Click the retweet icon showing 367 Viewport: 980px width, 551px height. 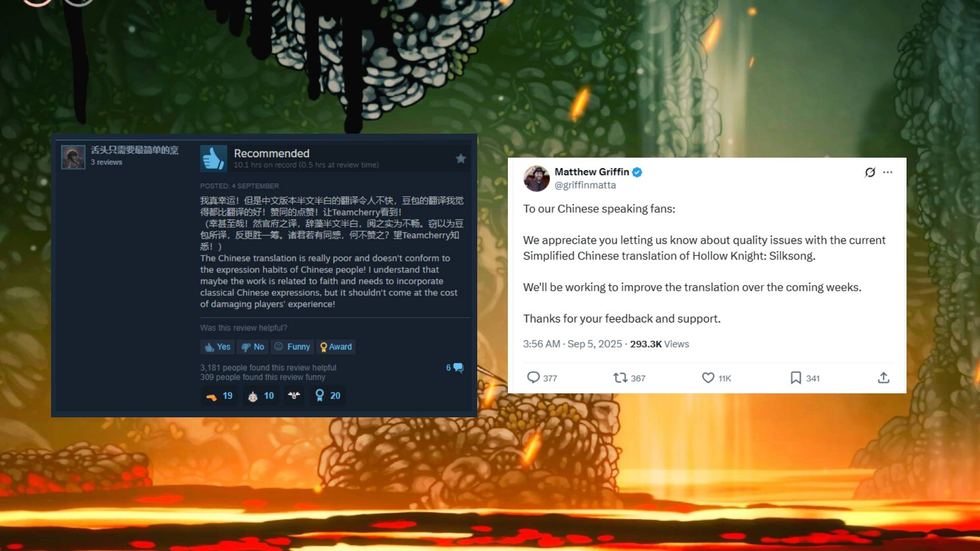(x=620, y=378)
